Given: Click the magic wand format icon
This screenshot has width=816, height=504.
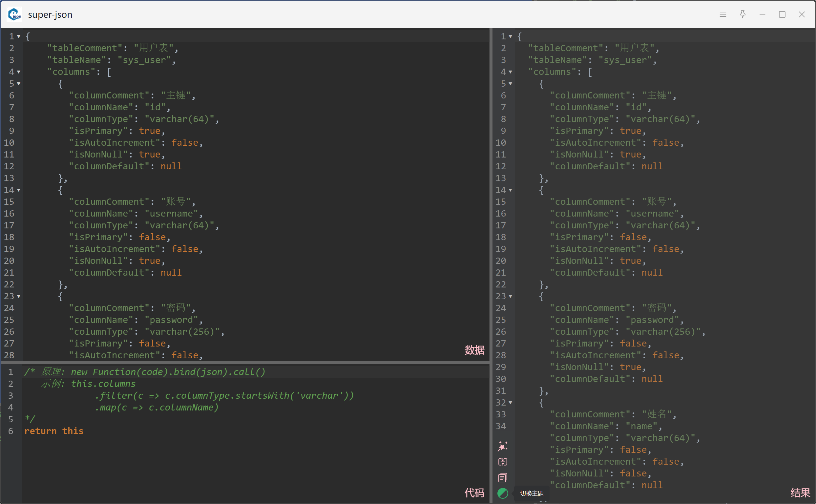Looking at the screenshot, I should tap(503, 446).
